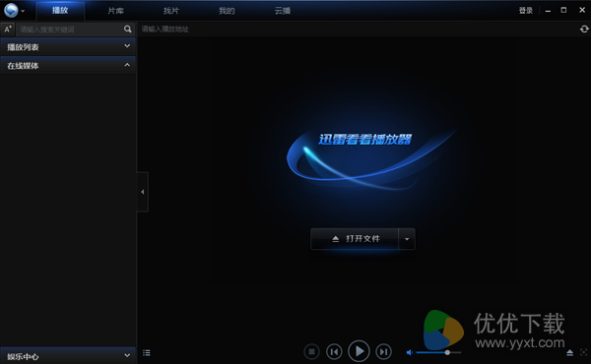The width and height of the screenshot is (591, 364).
Task: Click the eject open-file icon at bottom right
Action: tap(570, 353)
